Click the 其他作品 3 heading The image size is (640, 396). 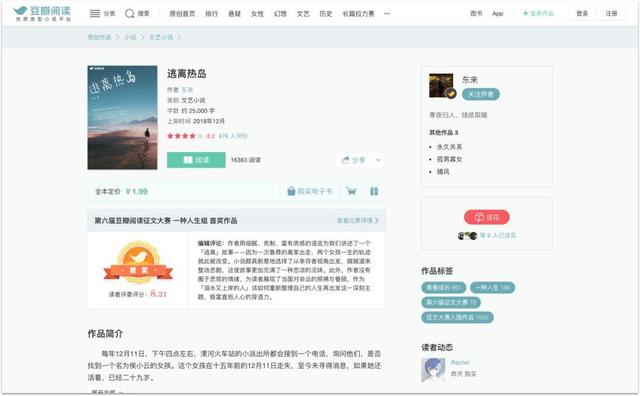(x=443, y=133)
